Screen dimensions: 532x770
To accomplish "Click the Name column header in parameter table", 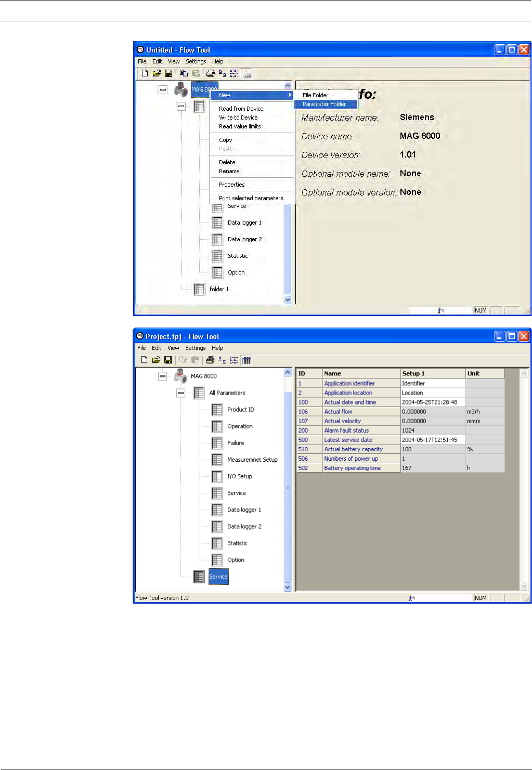I will 361,373.
